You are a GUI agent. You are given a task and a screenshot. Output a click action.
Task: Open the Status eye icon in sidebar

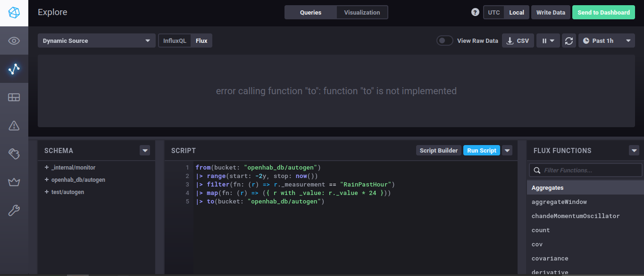(x=14, y=41)
